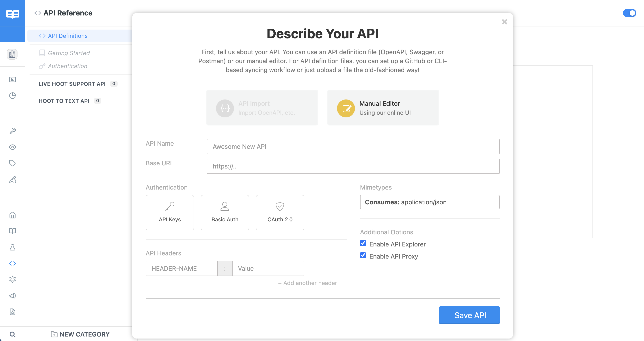
Task: Expand HOOT TO TEXT API category
Action: pyautogui.click(x=64, y=101)
